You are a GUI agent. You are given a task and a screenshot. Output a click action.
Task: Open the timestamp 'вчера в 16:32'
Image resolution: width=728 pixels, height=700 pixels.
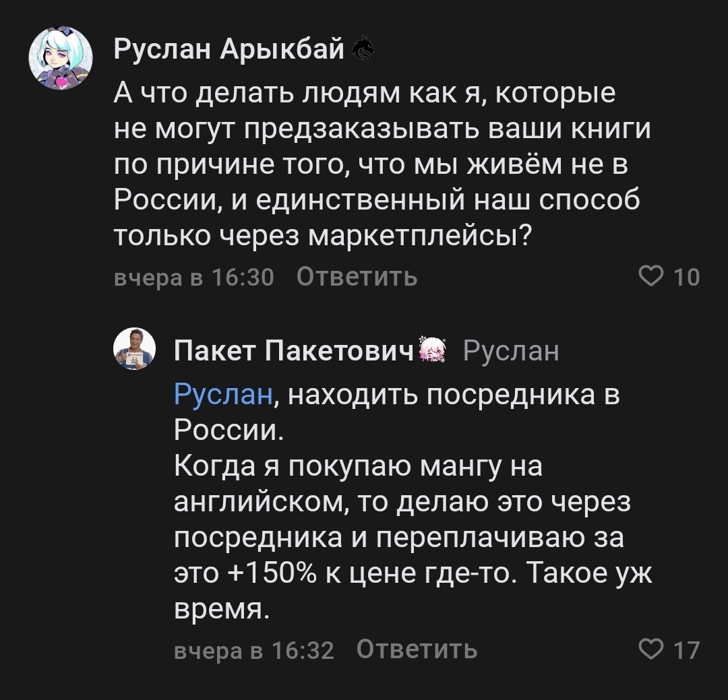254,650
